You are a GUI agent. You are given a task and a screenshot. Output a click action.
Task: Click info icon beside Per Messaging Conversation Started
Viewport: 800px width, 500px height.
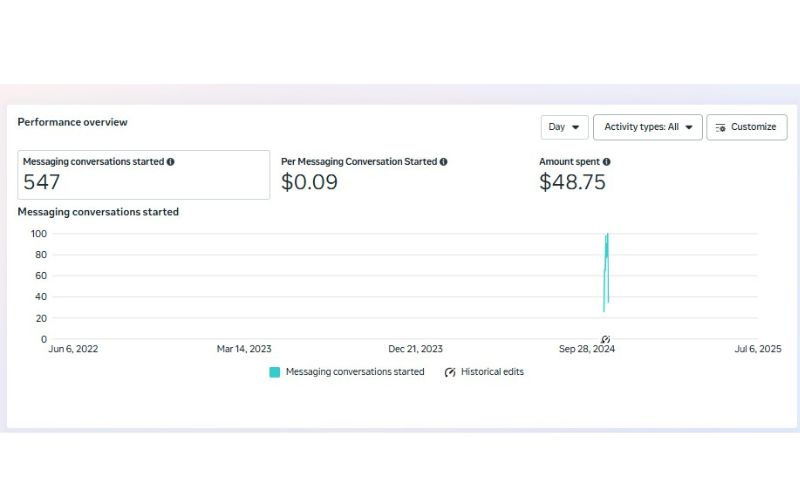pyautogui.click(x=444, y=162)
